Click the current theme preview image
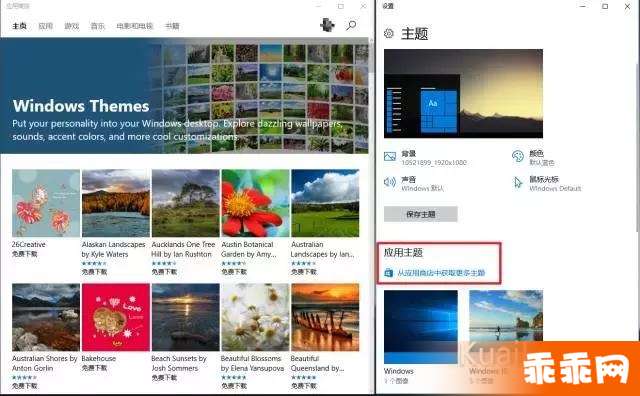The width and height of the screenshot is (640, 396). 463,93
